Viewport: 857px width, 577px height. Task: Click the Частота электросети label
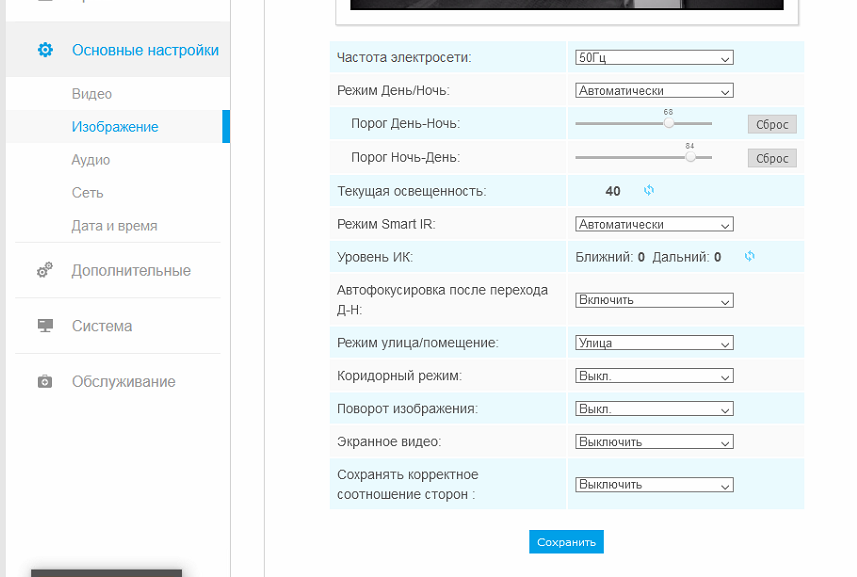(x=404, y=57)
